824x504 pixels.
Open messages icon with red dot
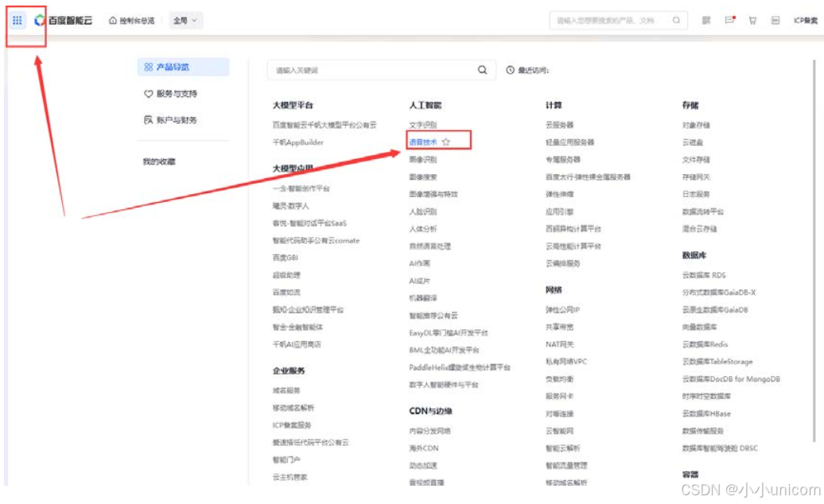(x=729, y=21)
